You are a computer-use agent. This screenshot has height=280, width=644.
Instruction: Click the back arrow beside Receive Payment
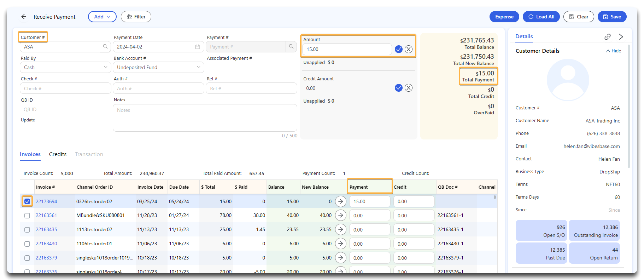(x=24, y=17)
